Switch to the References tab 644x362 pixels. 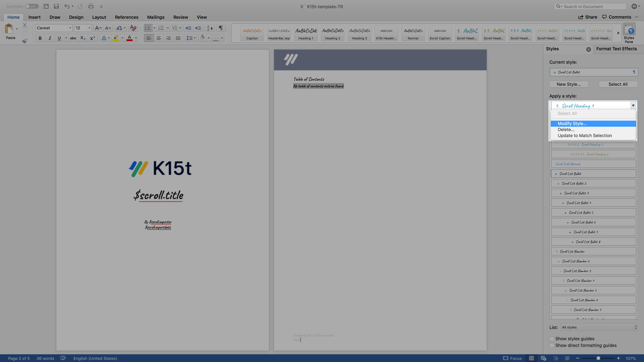tap(126, 17)
